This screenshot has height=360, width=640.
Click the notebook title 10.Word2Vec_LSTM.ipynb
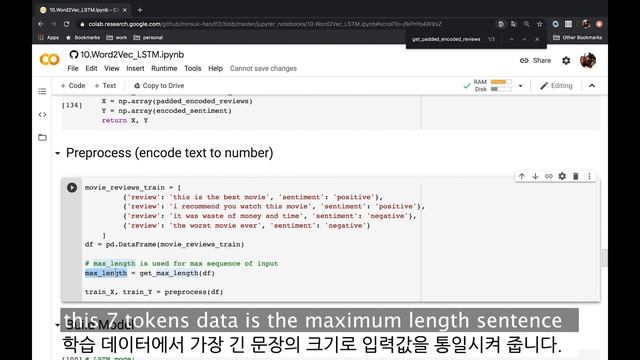(x=132, y=55)
